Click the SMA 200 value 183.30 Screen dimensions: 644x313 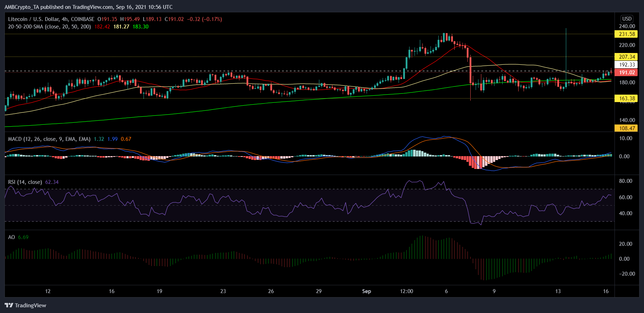click(x=141, y=27)
